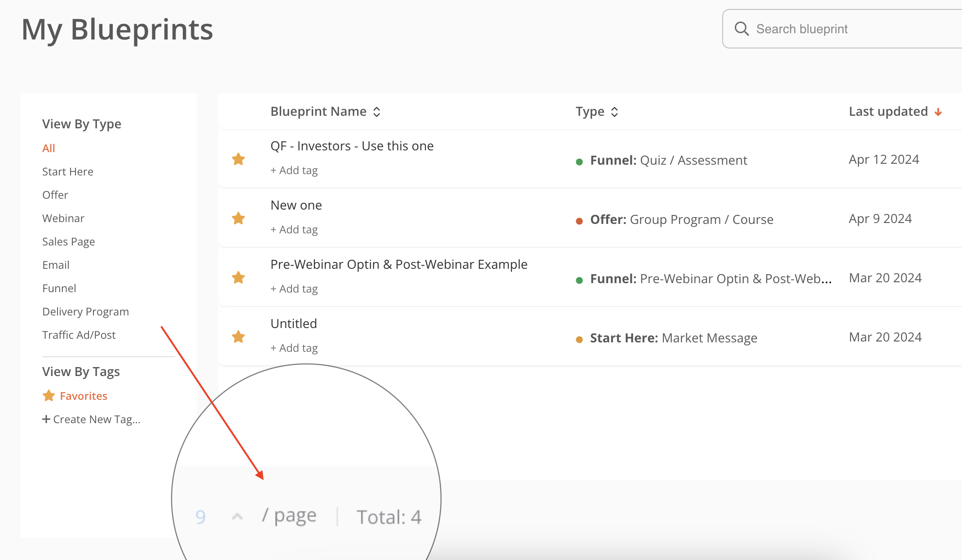Open the Pre-Webinar Optin & Post-Webinar Example blueprint
The height and width of the screenshot is (560, 962).
tap(399, 264)
